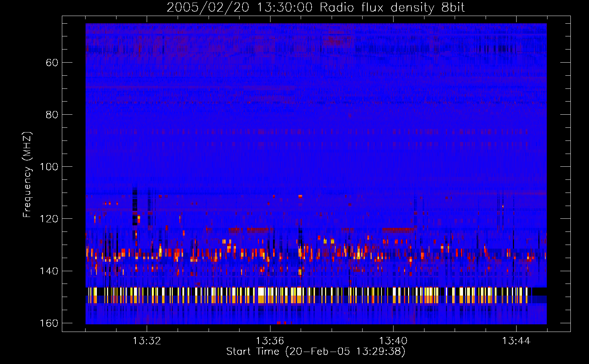Click the 120 frequency tick label

49,219
